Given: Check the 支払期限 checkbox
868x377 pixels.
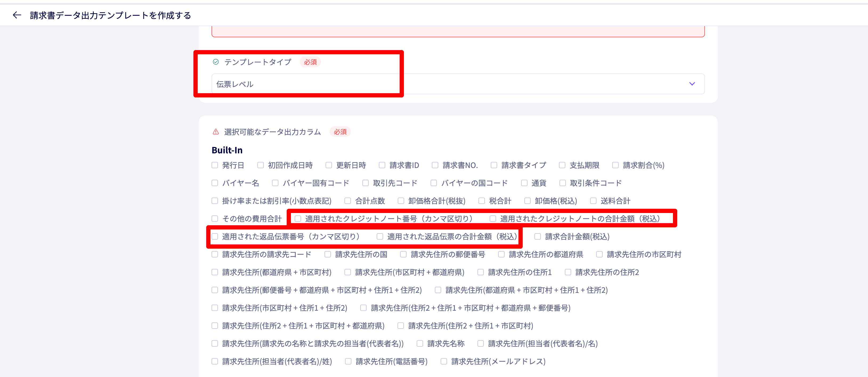Looking at the screenshot, I should click(562, 165).
